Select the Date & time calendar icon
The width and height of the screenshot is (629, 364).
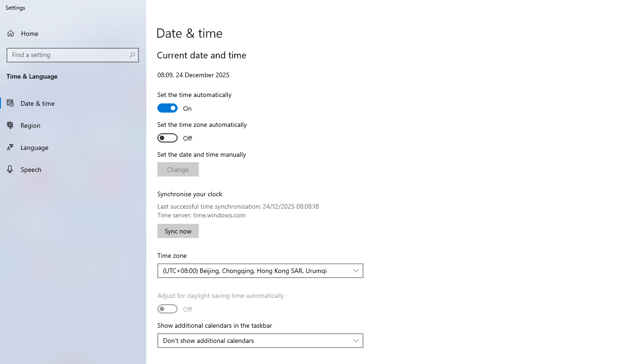10,103
